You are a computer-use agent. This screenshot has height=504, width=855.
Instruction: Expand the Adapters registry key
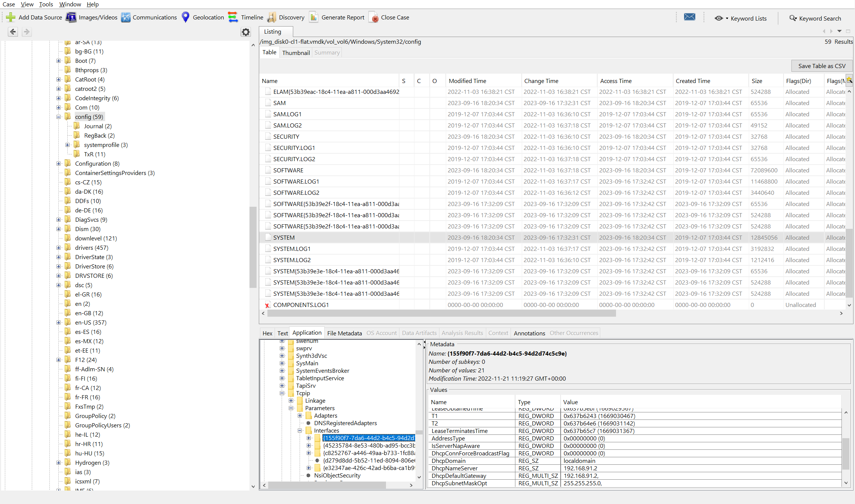tap(300, 415)
